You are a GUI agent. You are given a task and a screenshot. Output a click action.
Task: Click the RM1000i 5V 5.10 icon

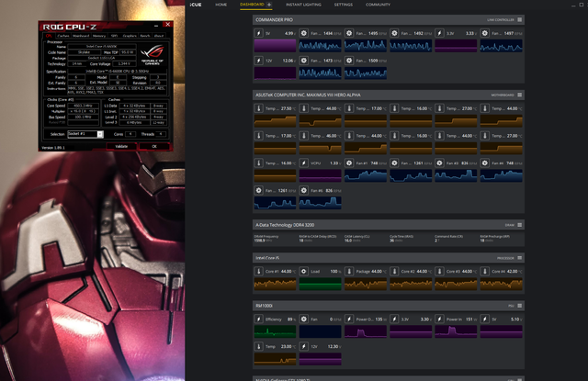point(484,319)
